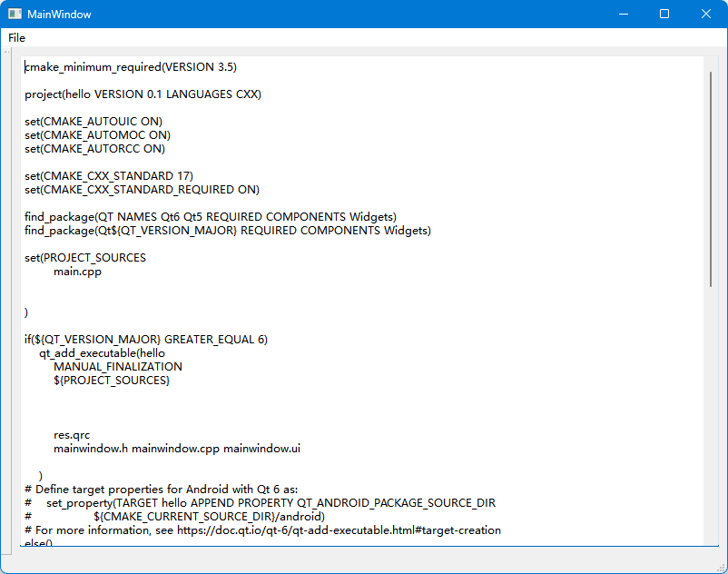
Task: Click the CMAKE_CXX_STANDARD_REQUIRED ON line
Action: [142, 190]
